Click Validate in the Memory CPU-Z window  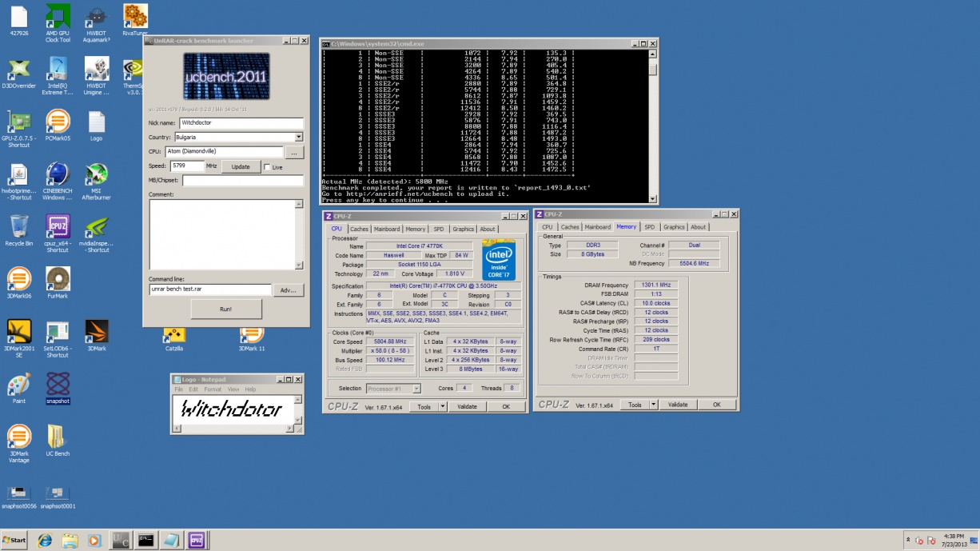[678, 405]
